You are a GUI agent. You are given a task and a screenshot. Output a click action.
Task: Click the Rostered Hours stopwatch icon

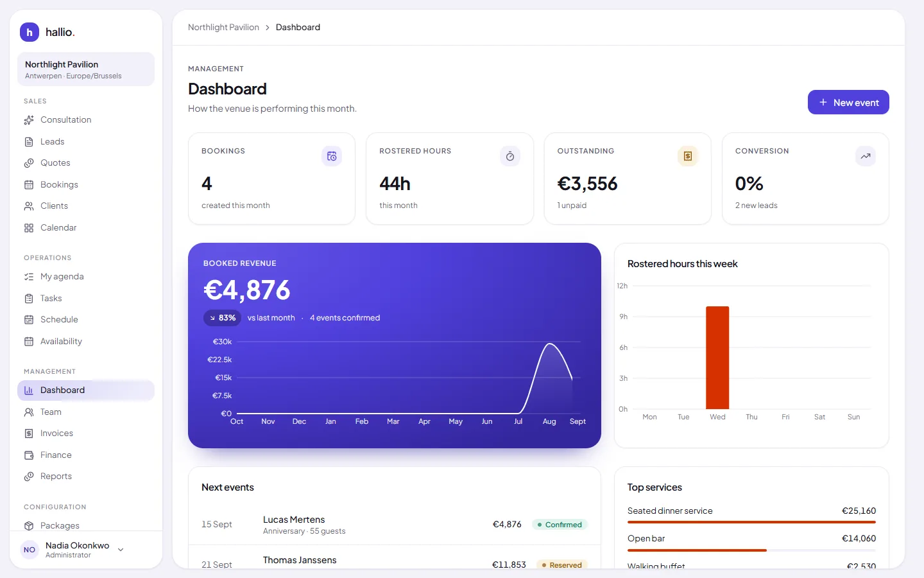(x=510, y=156)
